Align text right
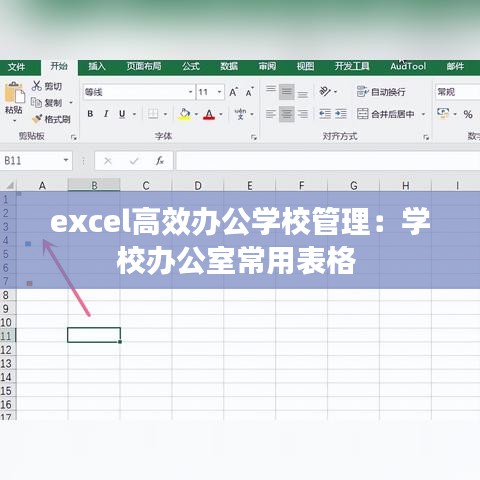Screen dimensions: 480x480 [303, 114]
